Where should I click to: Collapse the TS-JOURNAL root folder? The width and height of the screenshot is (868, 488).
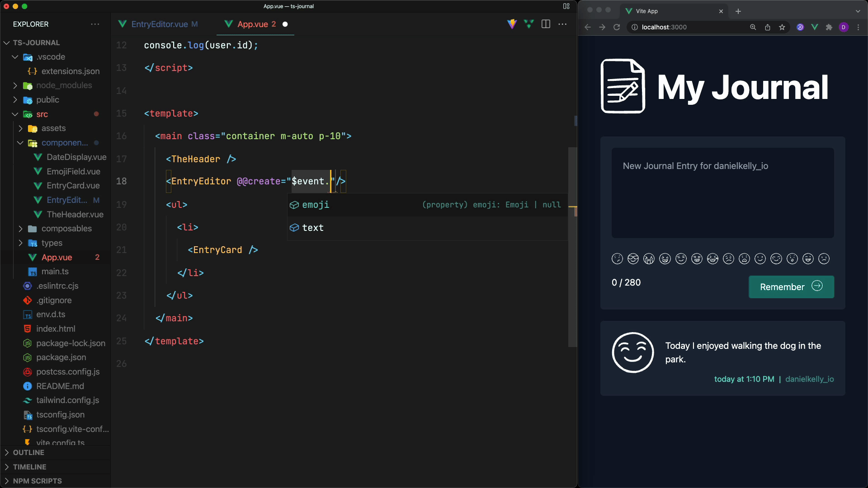click(x=7, y=42)
